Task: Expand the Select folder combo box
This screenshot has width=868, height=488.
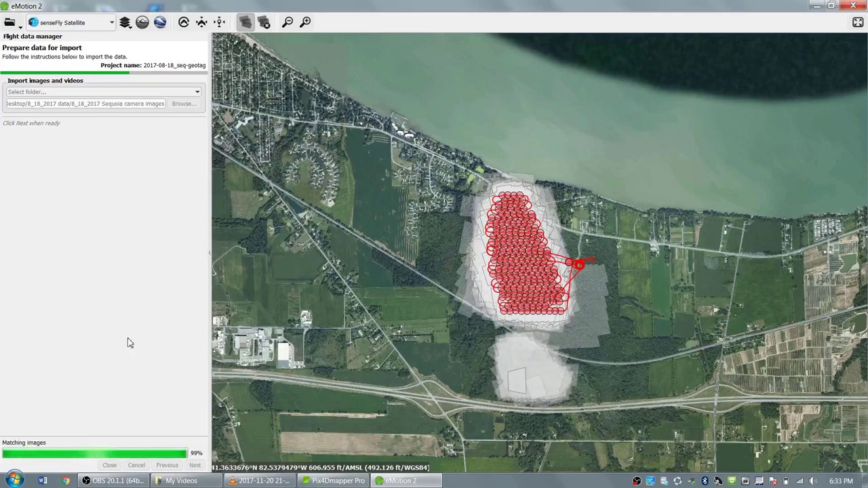Action: click(104, 91)
